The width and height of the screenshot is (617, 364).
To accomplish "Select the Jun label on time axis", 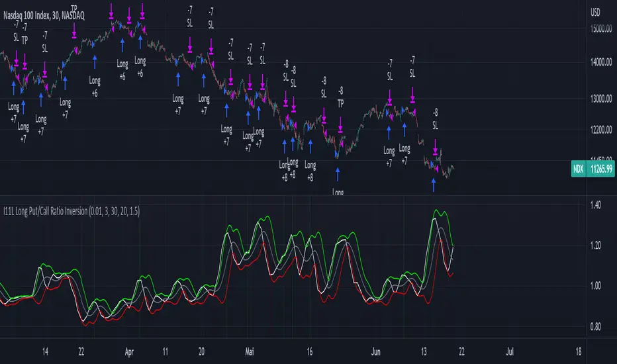I will tap(379, 351).
